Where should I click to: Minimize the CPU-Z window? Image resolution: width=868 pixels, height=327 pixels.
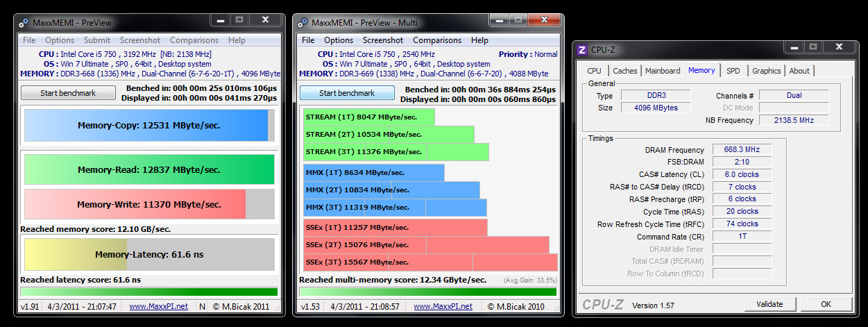[x=794, y=48]
